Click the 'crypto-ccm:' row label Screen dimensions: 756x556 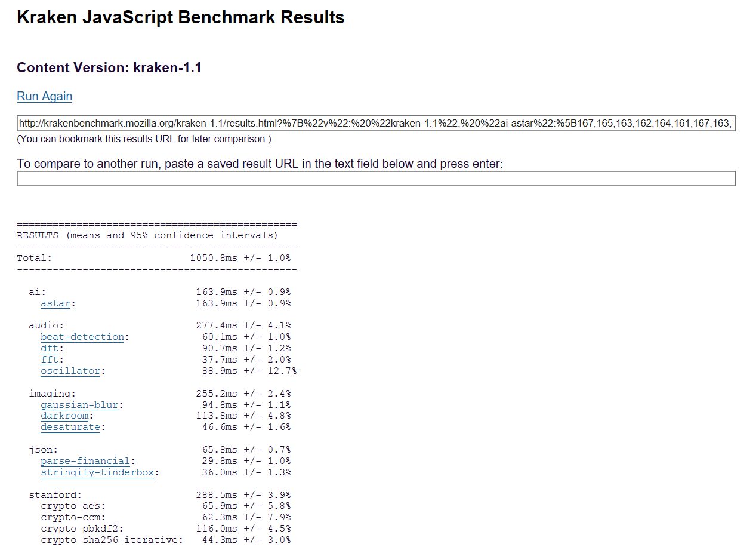(x=73, y=517)
